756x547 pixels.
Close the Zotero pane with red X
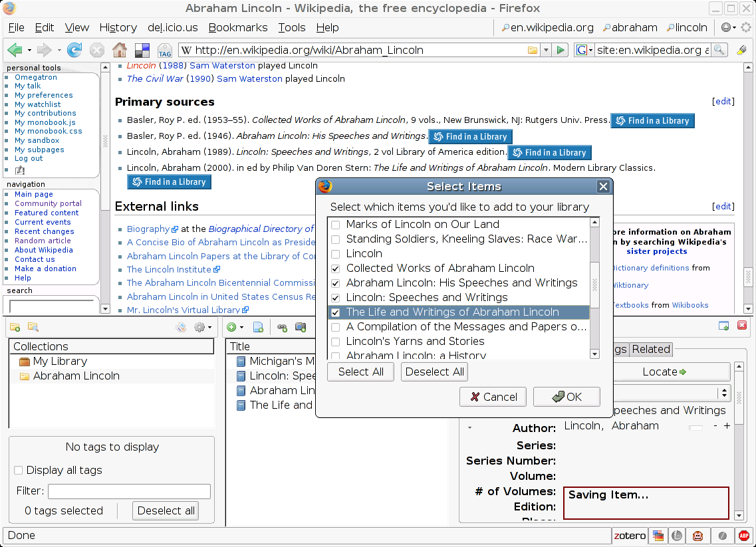click(742, 325)
